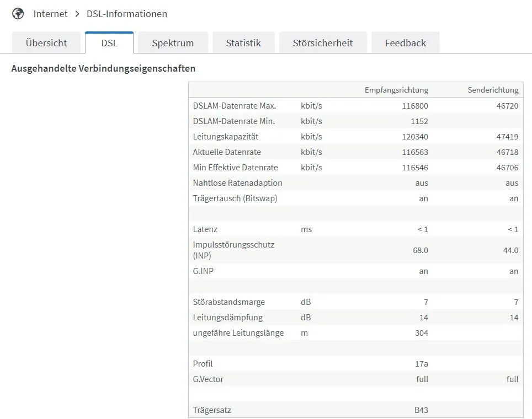
Task: Select the Leitungskapazität row label
Action: tap(226, 136)
